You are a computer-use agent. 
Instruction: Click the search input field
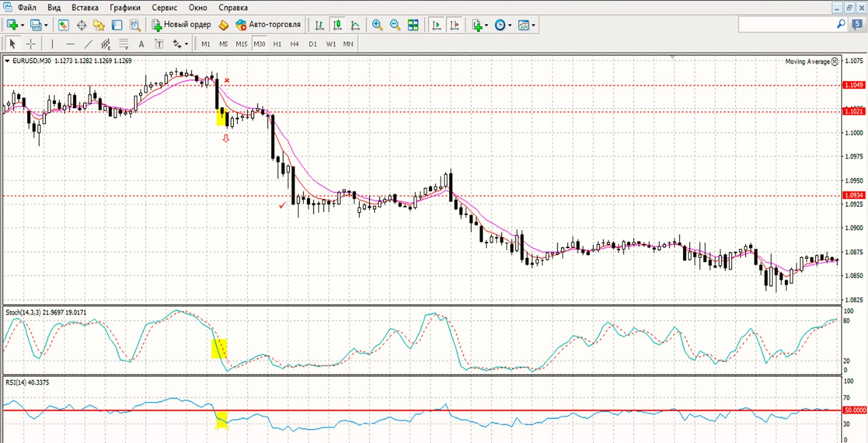point(786,25)
